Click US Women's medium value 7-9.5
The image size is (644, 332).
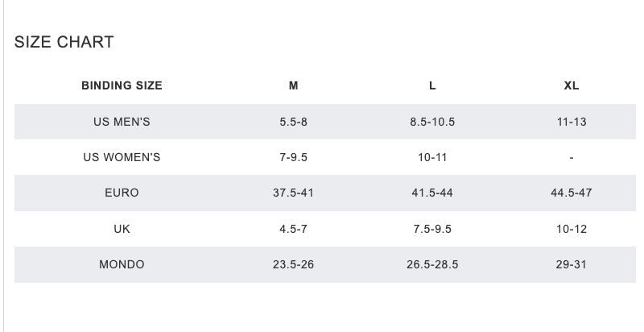[294, 158]
